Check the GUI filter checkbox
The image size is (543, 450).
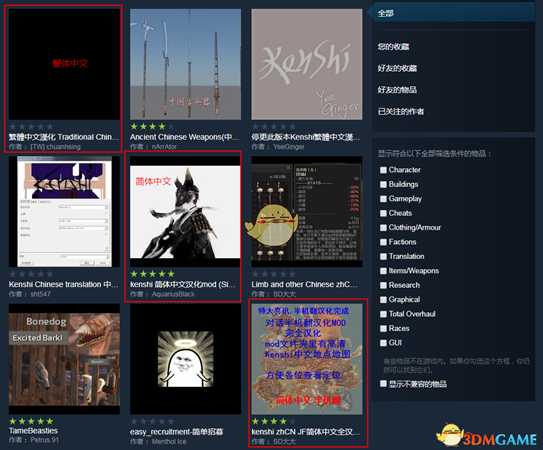point(383,343)
